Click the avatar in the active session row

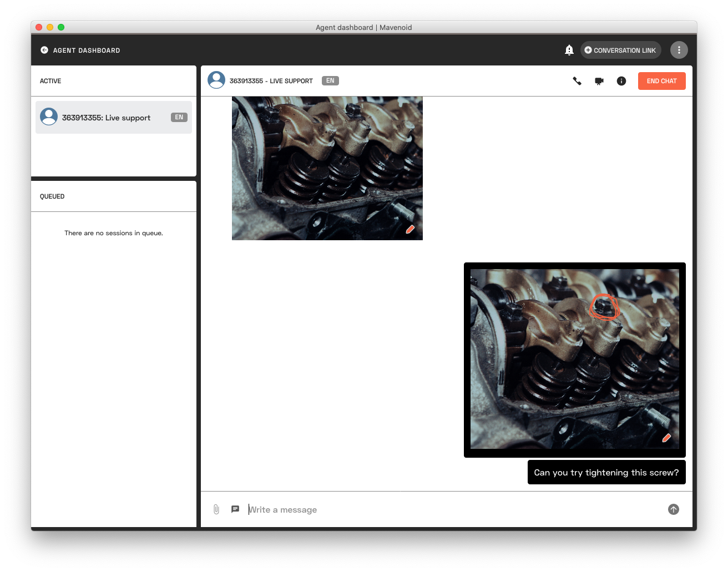(x=49, y=117)
